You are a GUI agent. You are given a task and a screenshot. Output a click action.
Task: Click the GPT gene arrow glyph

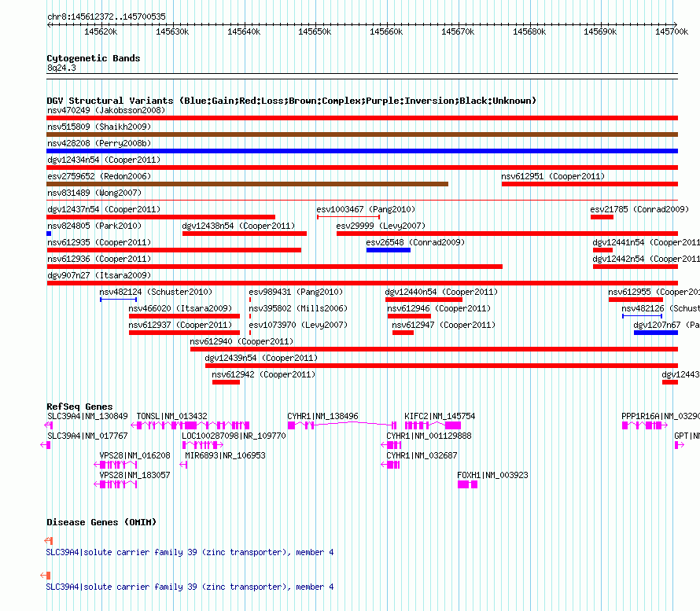click(679, 445)
